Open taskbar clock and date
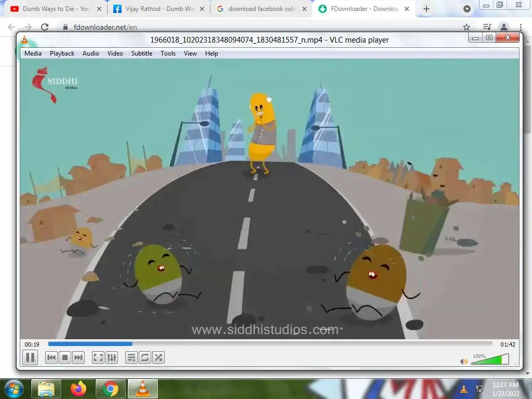The image size is (532, 399). [x=506, y=389]
